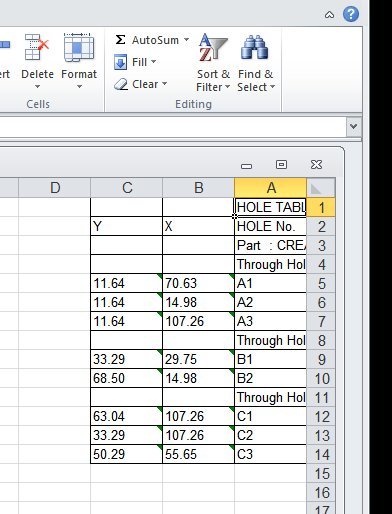Select cell containing C2

(x=270, y=435)
